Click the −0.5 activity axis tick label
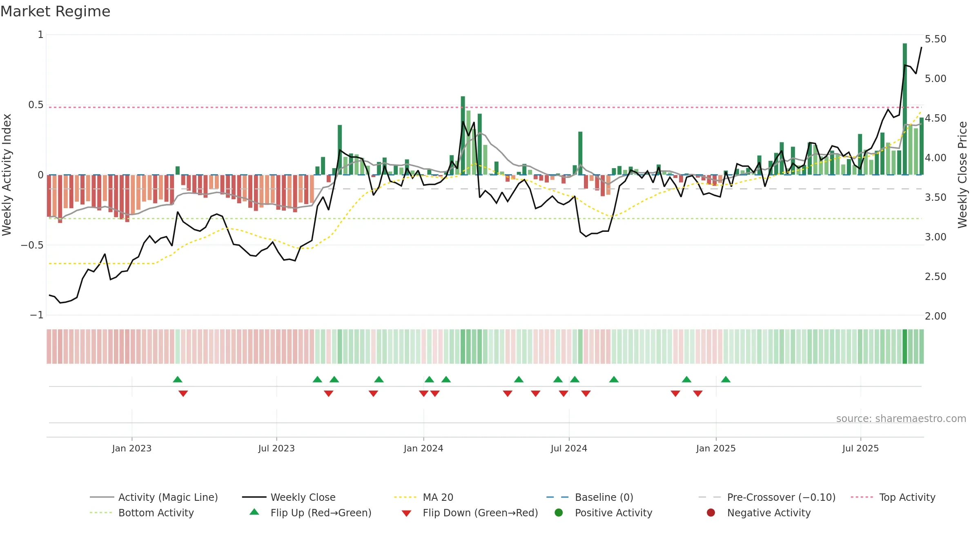 (32, 245)
